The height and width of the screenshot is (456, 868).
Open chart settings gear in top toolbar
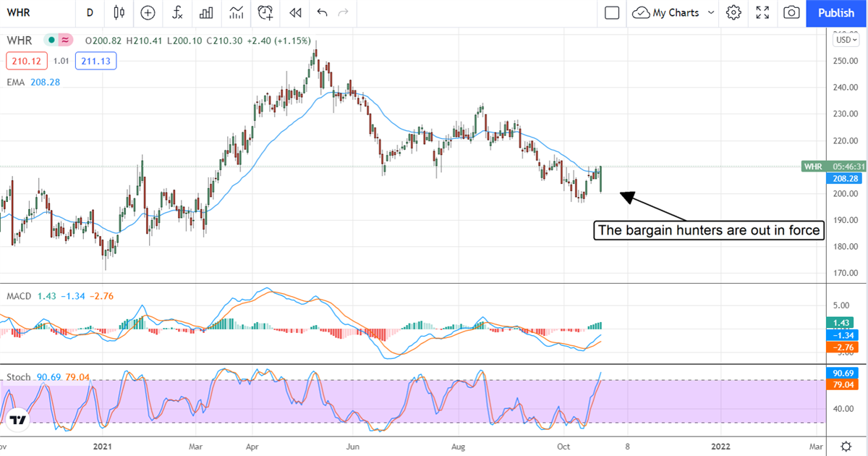pyautogui.click(x=734, y=12)
